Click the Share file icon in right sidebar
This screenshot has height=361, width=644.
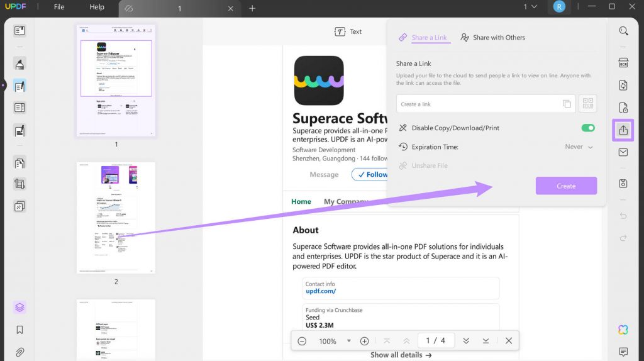pyautogui.click(x=623, y=130)
